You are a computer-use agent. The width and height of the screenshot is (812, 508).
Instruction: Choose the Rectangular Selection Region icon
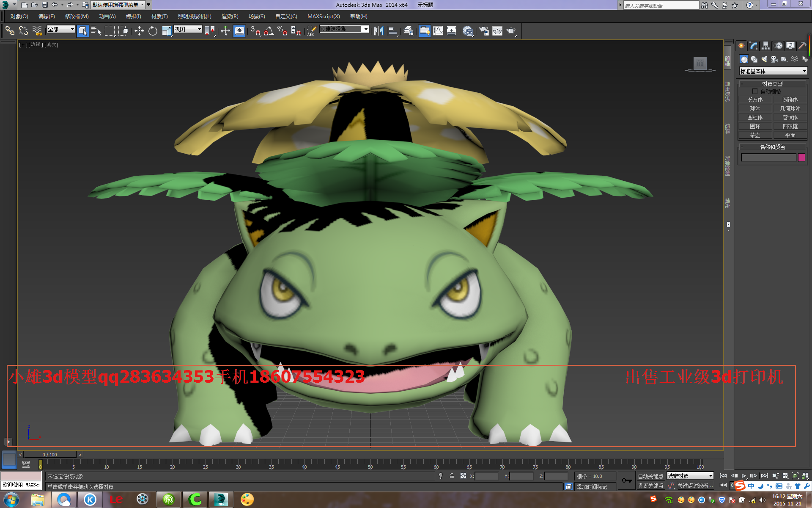tap(110, 30)
